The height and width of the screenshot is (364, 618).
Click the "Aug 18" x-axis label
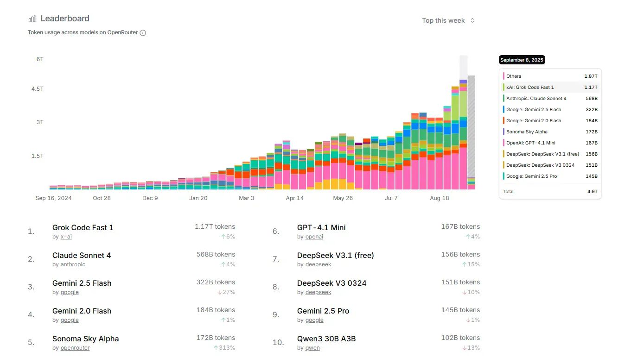tap(440, 198)
